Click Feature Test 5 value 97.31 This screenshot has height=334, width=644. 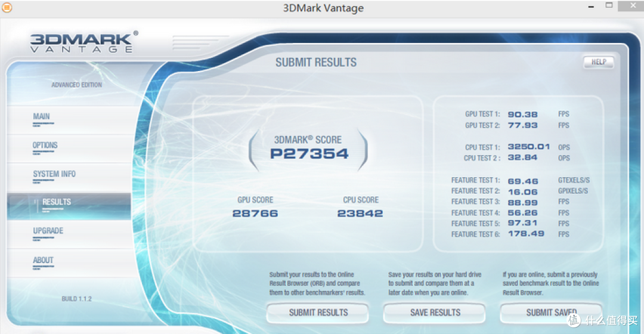(522, 223)
